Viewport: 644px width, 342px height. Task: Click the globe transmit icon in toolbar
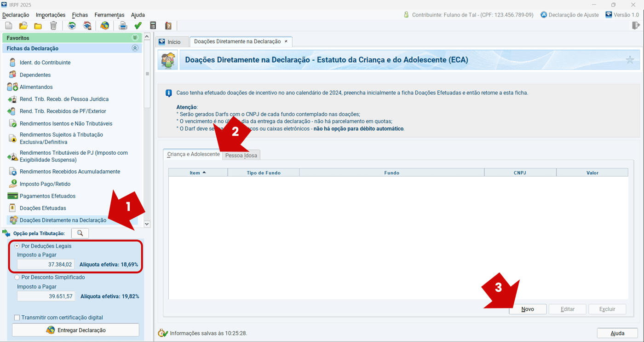click(105, 26)
